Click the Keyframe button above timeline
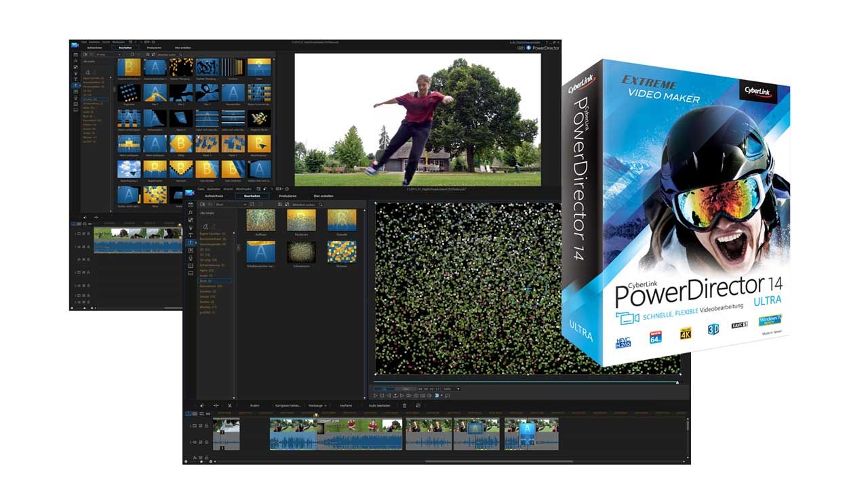The width and height of the screenshot is (868, 488). tap(346, 405)
